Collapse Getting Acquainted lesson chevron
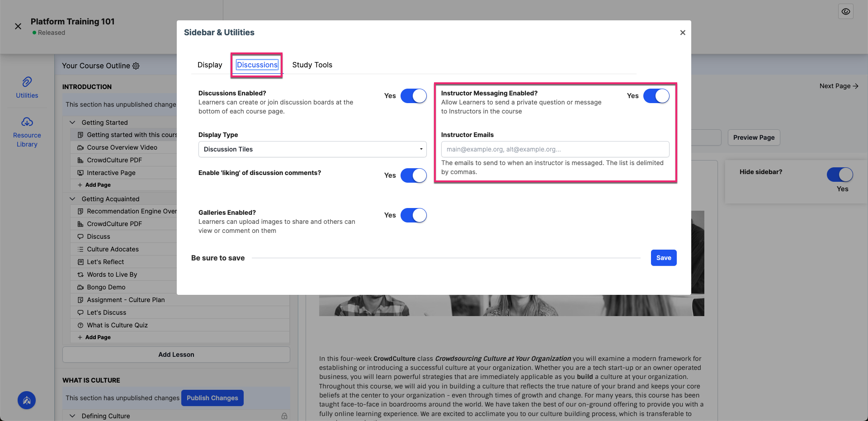868x421 pixels. pyautogui.click(x=72, y=199)
